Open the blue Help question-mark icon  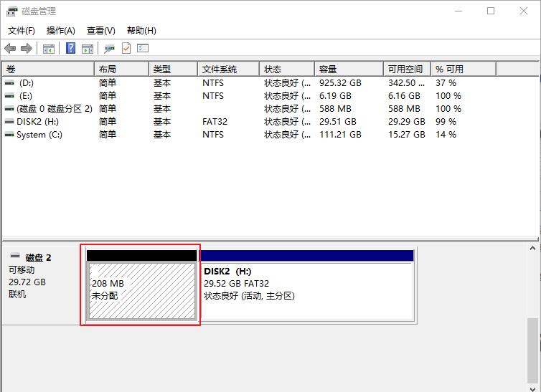click(x=70, y=48)
